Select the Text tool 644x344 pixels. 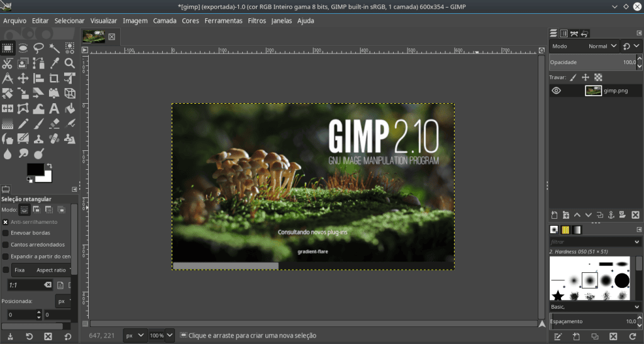(54, 109)
